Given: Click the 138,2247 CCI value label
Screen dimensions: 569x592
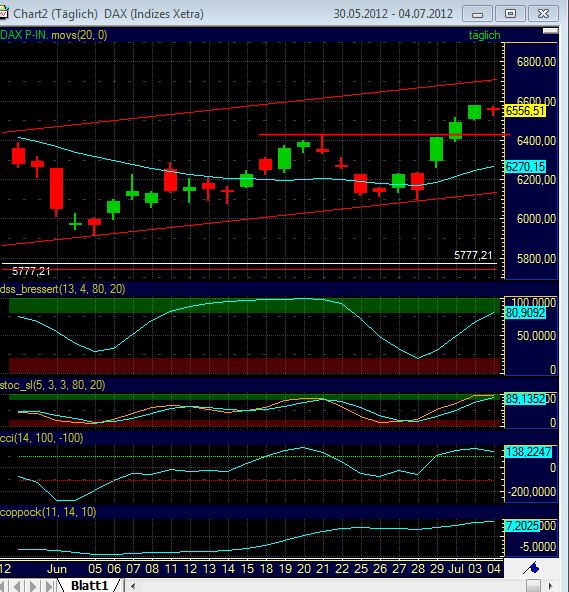Looking at the screenshot, I should click(528, 452).
